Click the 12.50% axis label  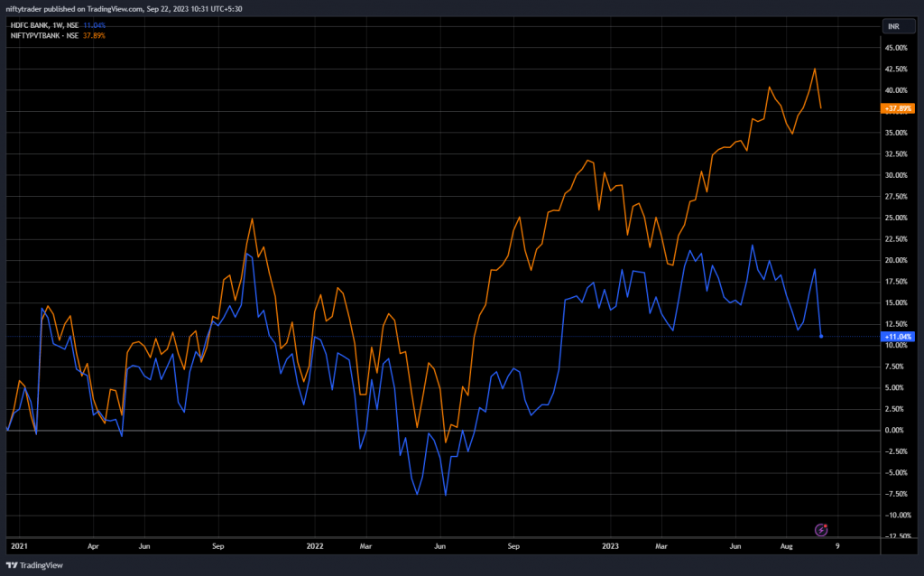896,324
